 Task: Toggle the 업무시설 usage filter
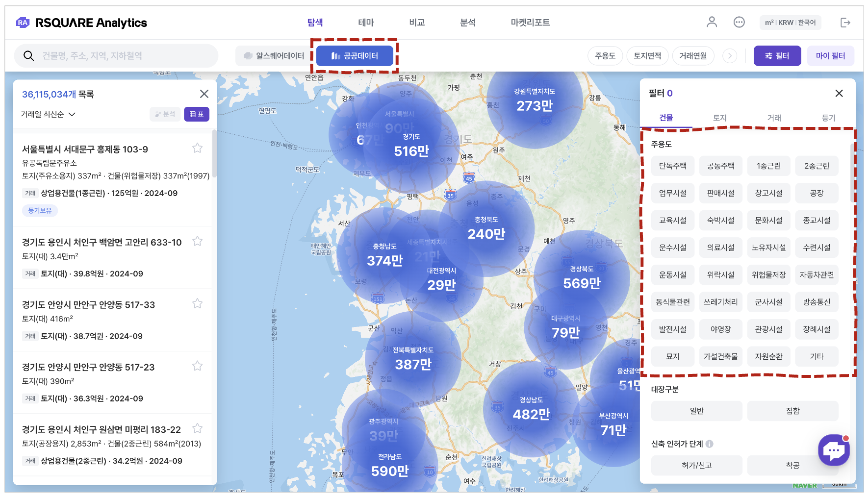(x=672, y=193)
